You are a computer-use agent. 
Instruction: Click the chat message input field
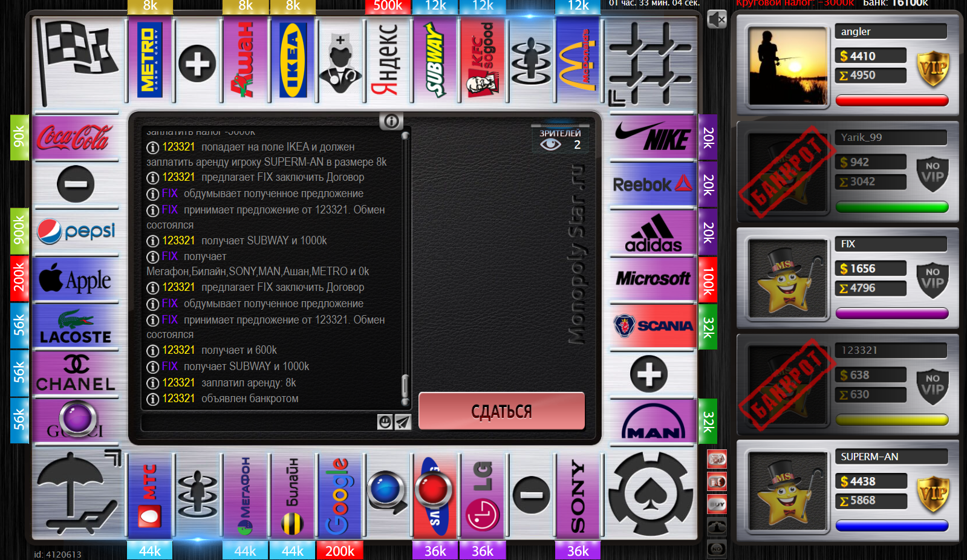[259, 422]
